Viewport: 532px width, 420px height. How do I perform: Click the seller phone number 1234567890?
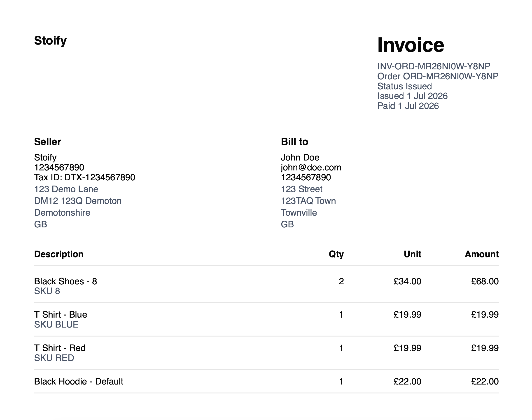pos(59,168)
